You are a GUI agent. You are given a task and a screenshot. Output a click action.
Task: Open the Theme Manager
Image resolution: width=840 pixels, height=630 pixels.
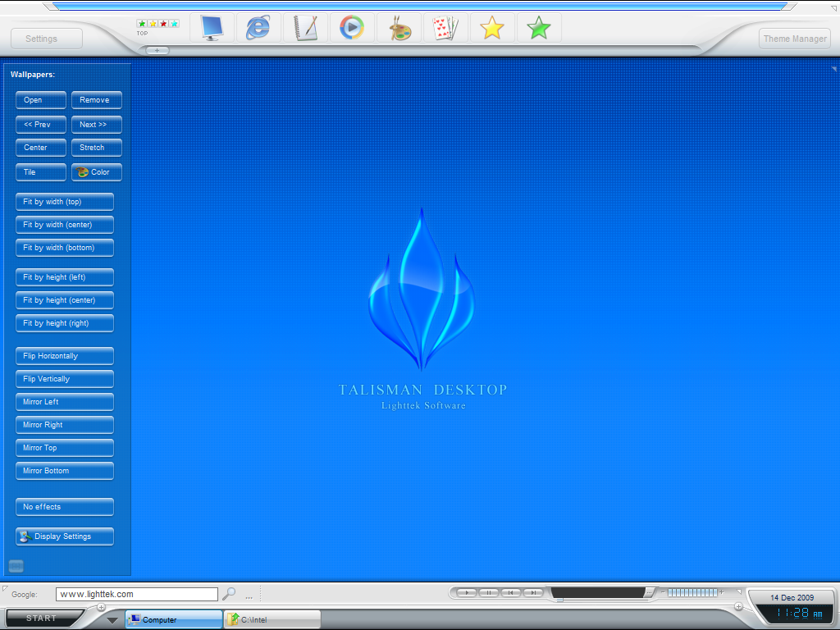[794, 39]
